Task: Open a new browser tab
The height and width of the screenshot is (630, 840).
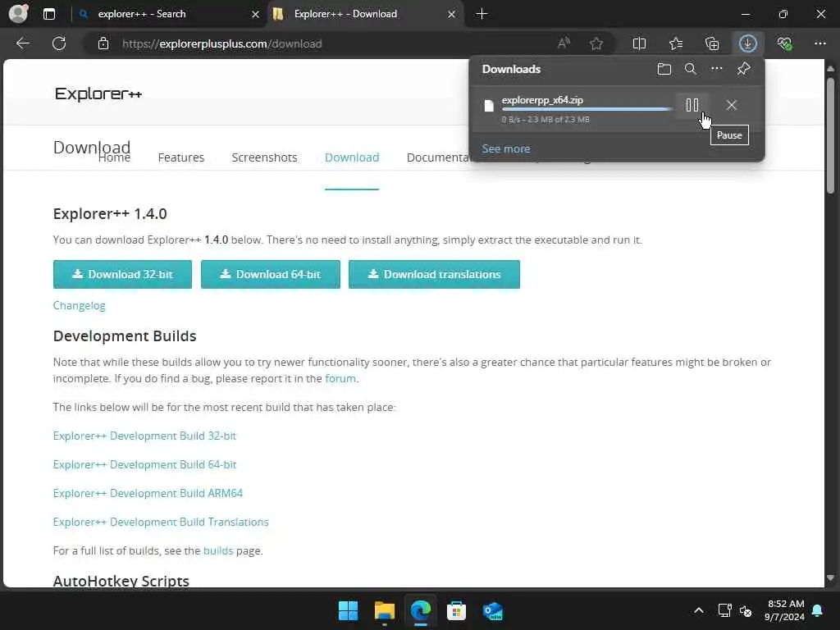Action: point(482,14)
